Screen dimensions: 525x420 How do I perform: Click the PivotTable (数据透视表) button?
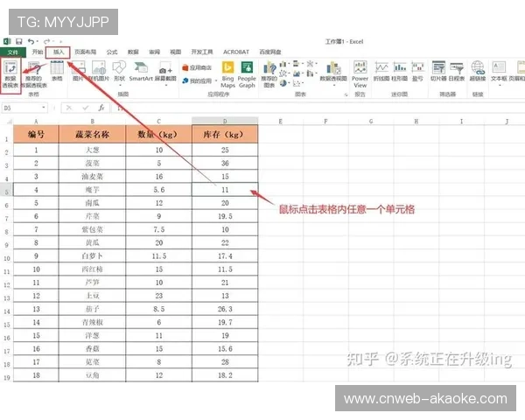click(x=10, y=75)
